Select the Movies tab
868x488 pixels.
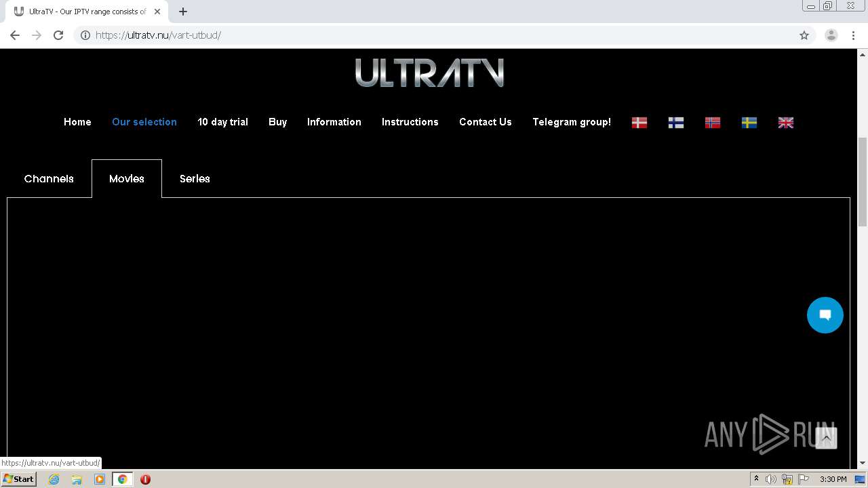tap(127, 179)
